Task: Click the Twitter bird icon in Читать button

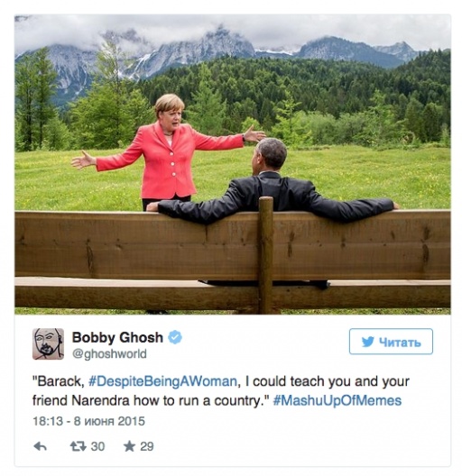Action: [x=368, y=342]
